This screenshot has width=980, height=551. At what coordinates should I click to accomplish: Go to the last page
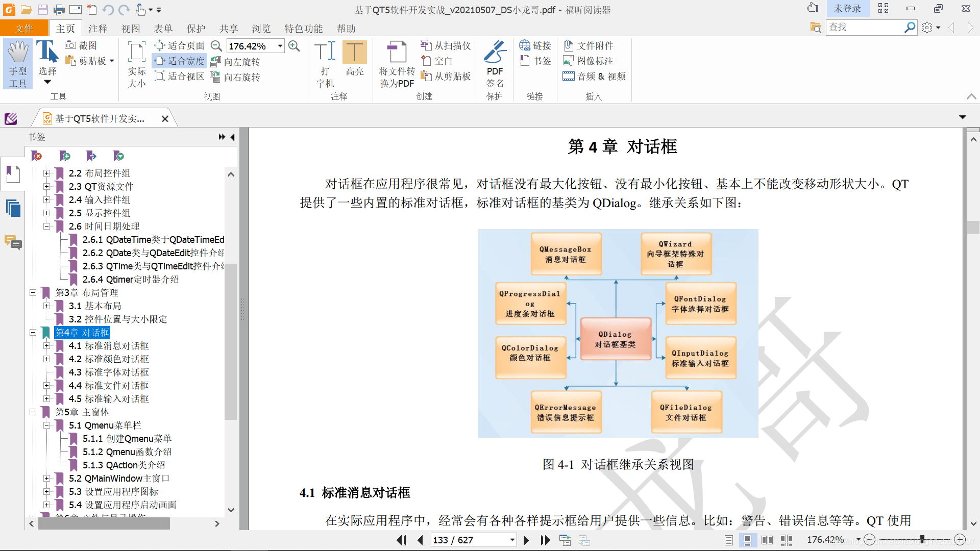click(545, 540)
